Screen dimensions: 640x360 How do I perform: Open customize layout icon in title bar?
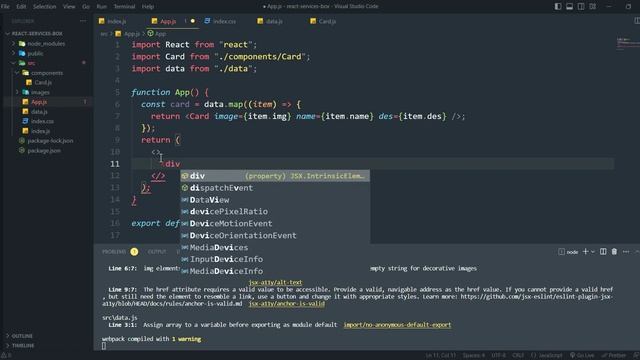click(592, 7)
